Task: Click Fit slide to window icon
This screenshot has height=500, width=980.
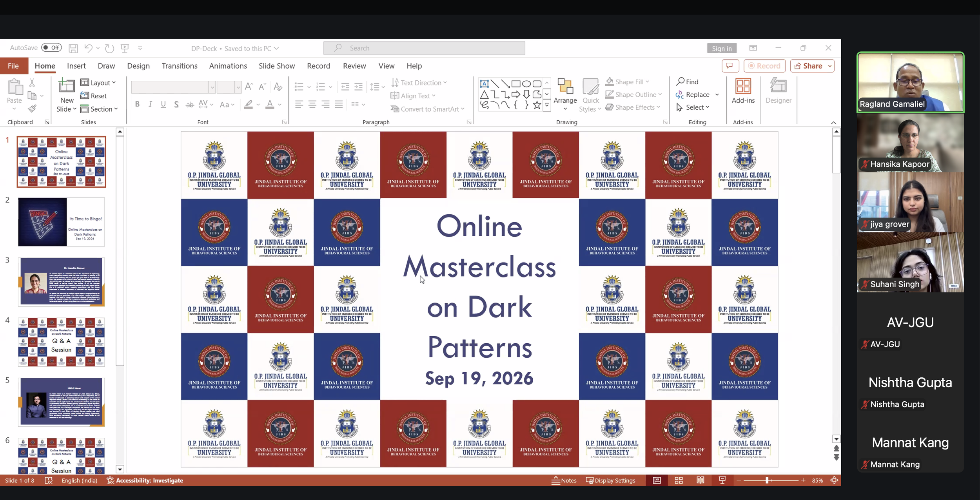Action: pos(834,480)
